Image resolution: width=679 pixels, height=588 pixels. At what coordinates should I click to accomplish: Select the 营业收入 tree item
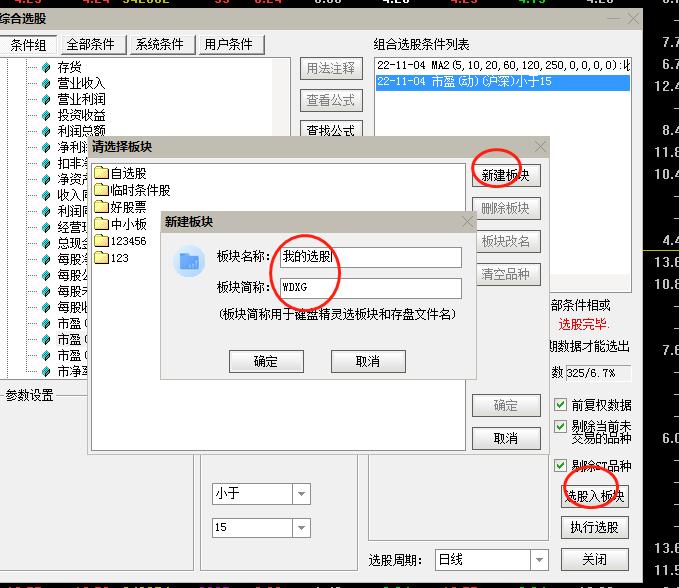coord(81,84)
